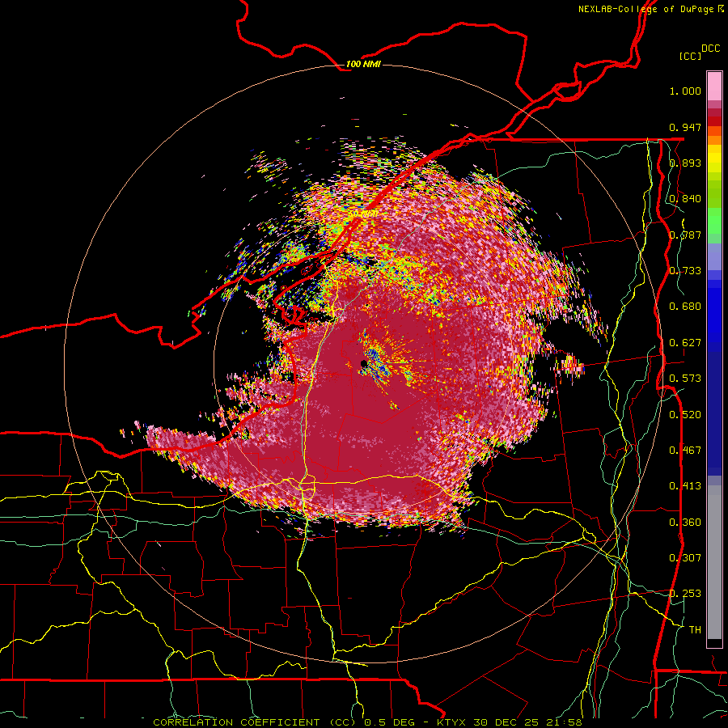Click the CORRELATION COEFFICIENT (CC) caption text
This screenshot has width=728, height=728.
(256, 722)
